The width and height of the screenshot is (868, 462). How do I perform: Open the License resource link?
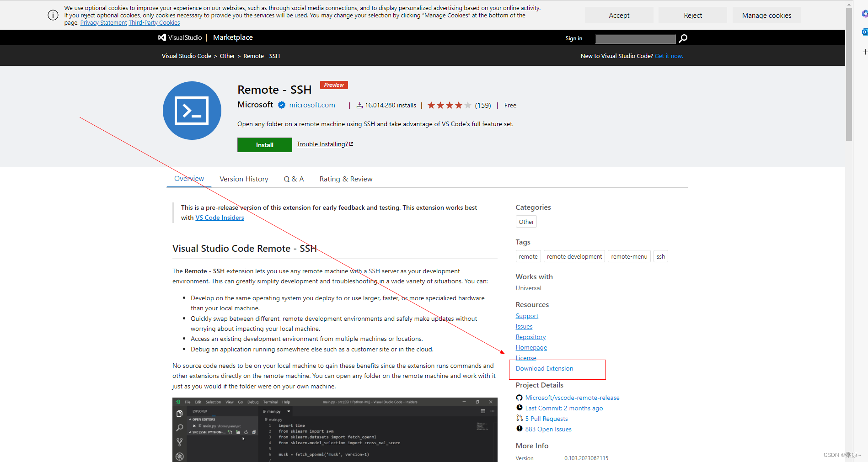pos(526,357)
